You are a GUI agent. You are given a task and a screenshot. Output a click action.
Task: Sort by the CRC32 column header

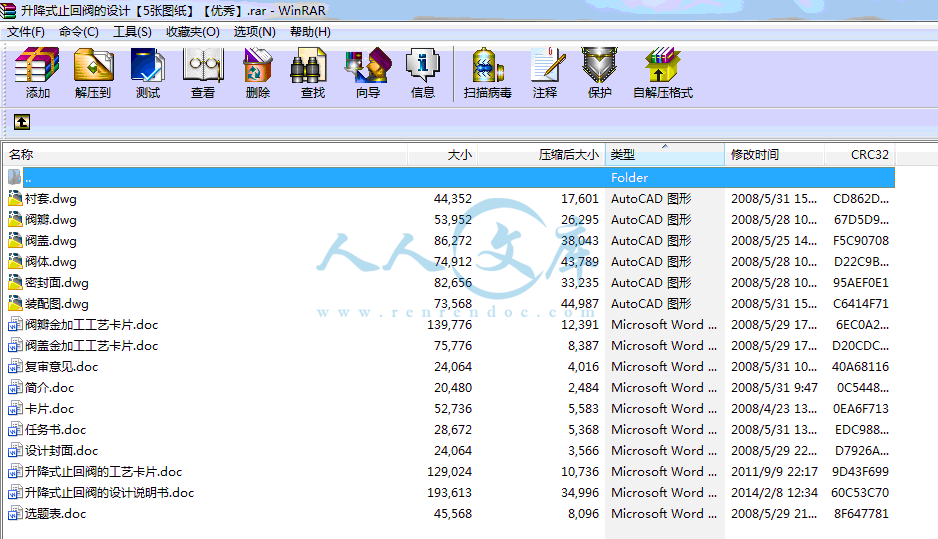coord(860,155)
